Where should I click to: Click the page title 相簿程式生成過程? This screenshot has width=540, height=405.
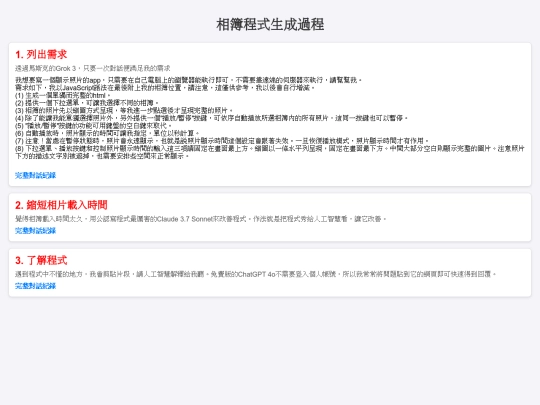tap(270, 24)
